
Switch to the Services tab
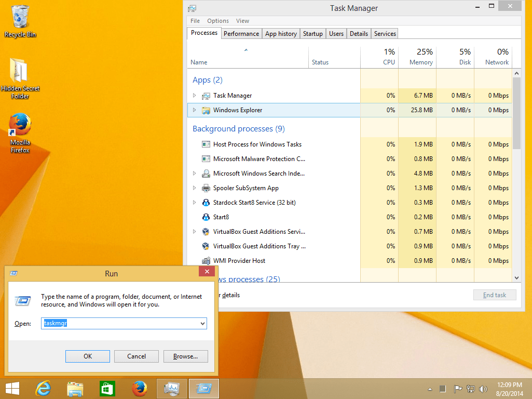pyautogui.click(x=385, y=34)
